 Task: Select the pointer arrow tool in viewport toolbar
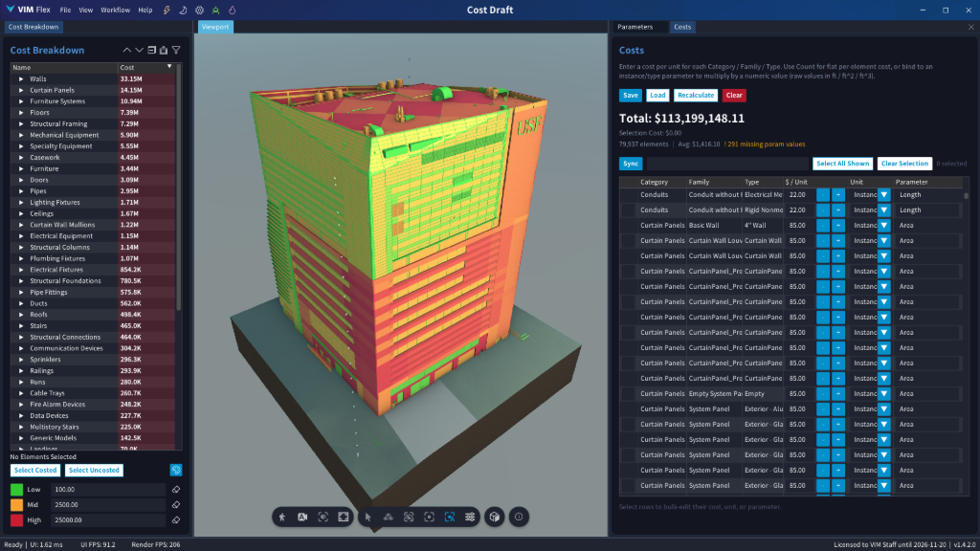tap(368, 517)
